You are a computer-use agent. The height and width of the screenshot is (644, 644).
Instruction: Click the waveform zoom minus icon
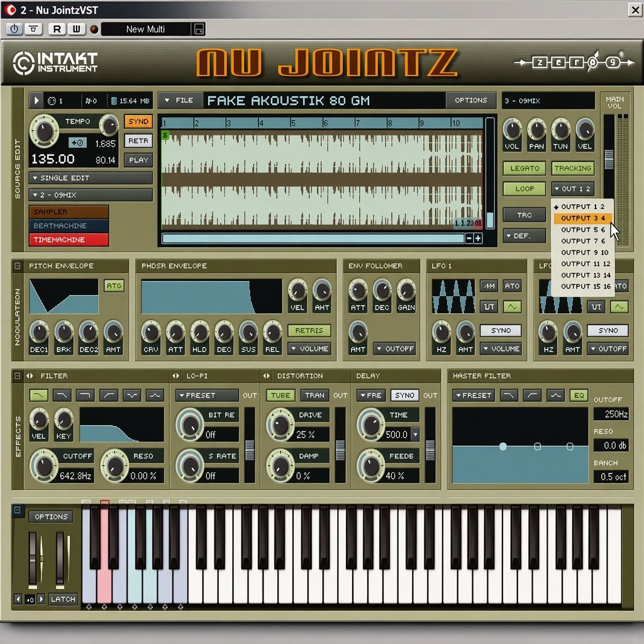469,238
